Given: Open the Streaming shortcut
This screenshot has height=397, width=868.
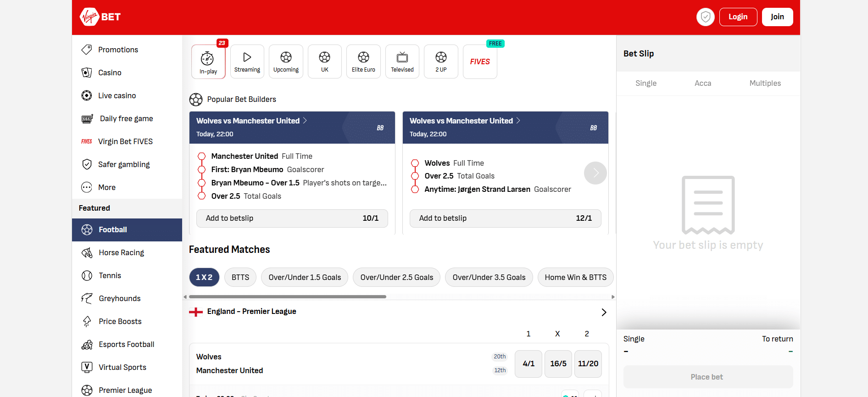Looking at the screenshot, I should coord(247,62).
